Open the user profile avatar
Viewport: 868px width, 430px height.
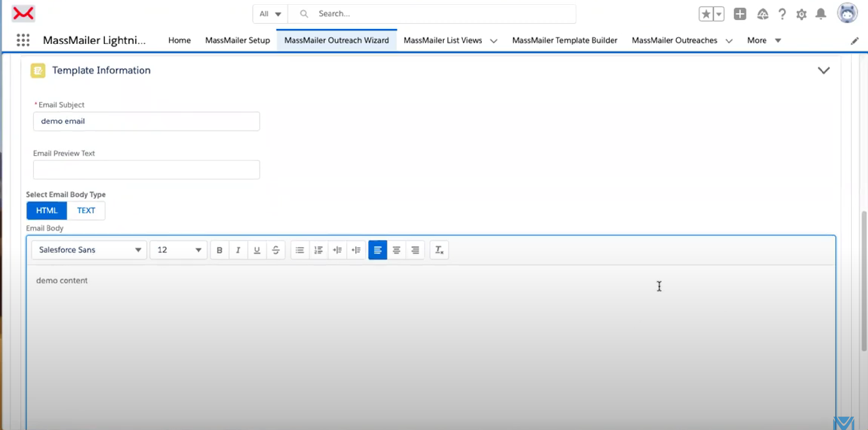tap(847, 13)
